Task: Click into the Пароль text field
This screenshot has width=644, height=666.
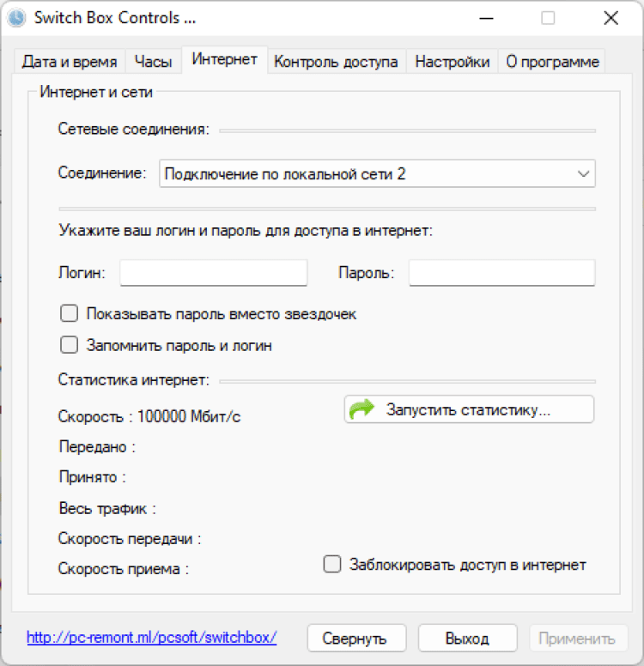Action: [501, 273]
